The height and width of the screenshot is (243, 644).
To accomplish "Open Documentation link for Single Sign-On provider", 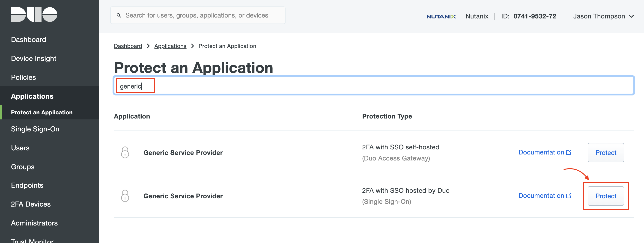I will click(x=545, y=196).
